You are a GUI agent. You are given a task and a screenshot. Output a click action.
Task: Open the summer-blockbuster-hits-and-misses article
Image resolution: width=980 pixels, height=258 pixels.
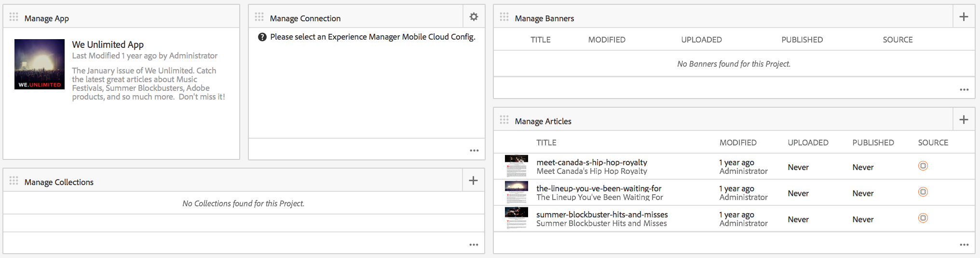click(x=602, y=215)
